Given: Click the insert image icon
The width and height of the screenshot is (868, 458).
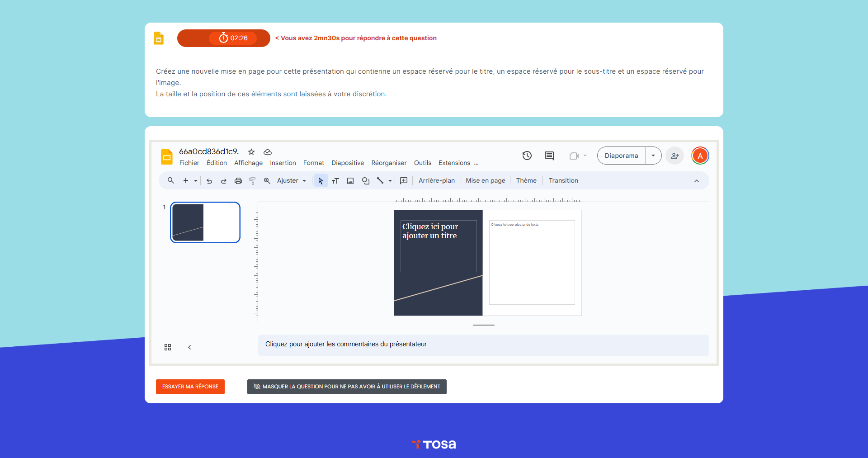Looking at the screenshot, I should pos(350,181).
